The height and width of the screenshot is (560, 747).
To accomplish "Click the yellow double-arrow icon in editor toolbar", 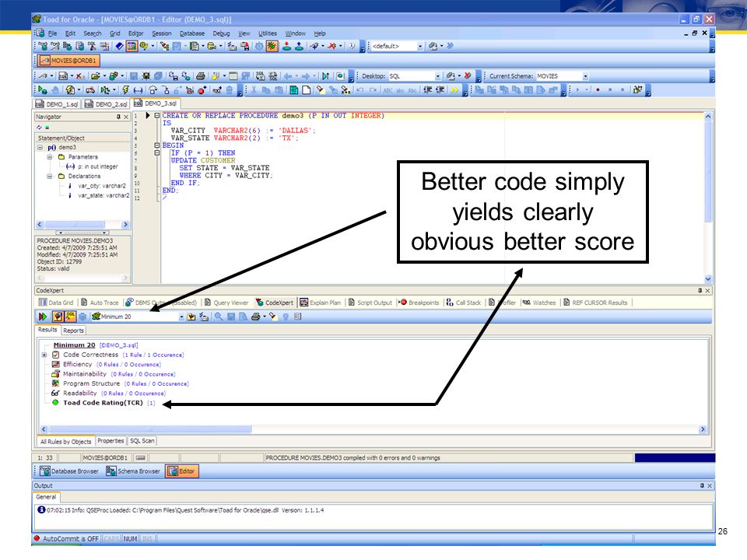I will [x=454, y=90].
